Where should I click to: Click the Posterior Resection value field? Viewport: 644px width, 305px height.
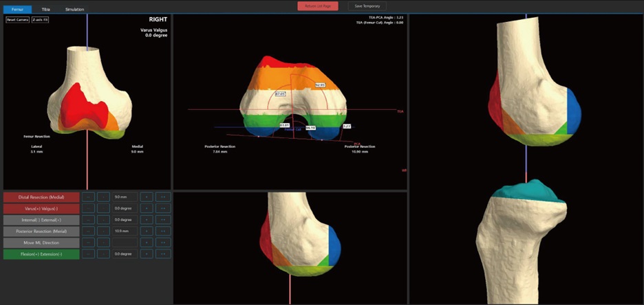(125, 231)
